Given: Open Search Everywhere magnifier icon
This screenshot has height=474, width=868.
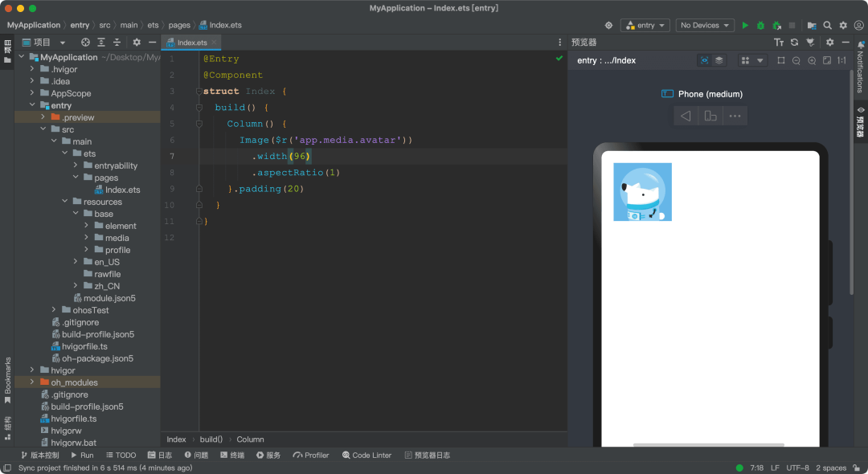Looking at the screenshot, I should [828, 26].
